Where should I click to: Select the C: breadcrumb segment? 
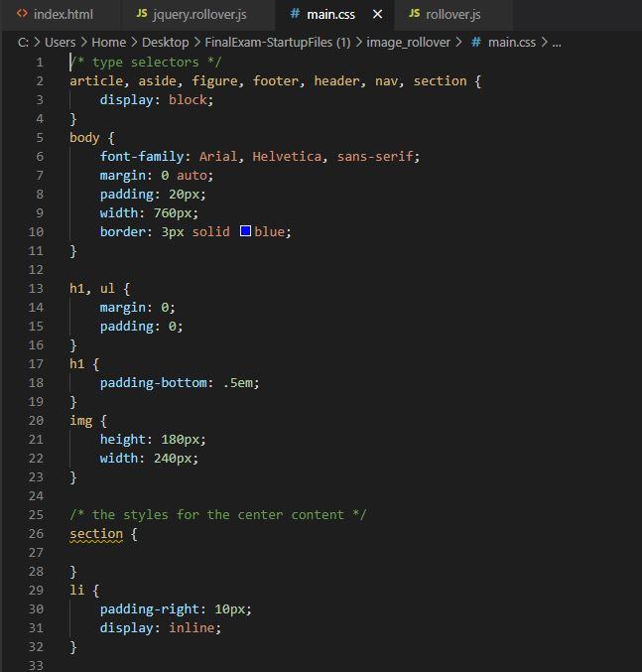point(23,42)
